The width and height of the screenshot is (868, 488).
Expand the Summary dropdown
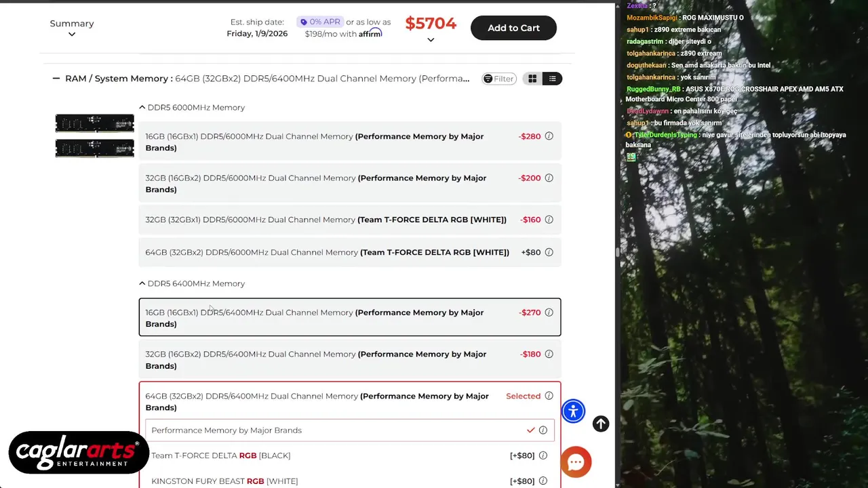coord(72,28)
